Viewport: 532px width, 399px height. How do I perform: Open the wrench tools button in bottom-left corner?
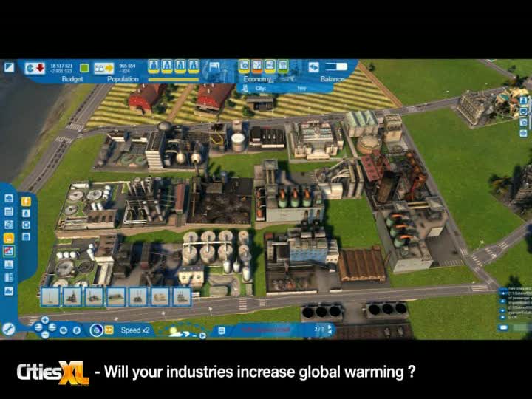point(8,330)
